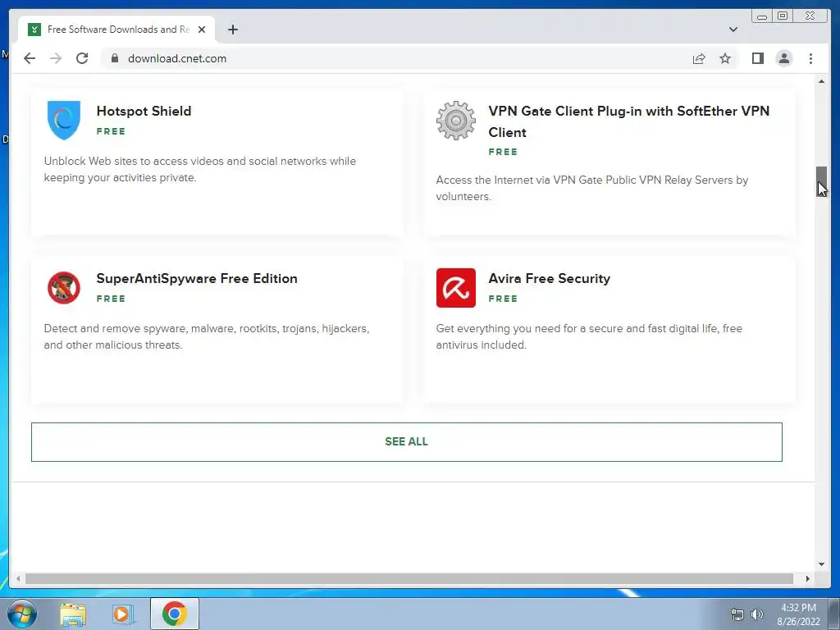Open SuperAntiSpyware Free Edition title link
The width and height of the screenshot is (840, 630).
pos(197,279)
